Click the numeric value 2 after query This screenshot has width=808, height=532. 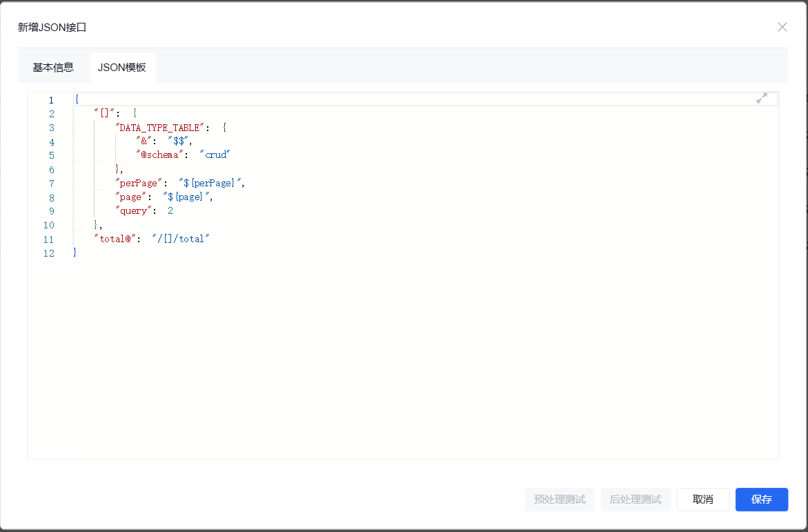click(x=170, y=211)
